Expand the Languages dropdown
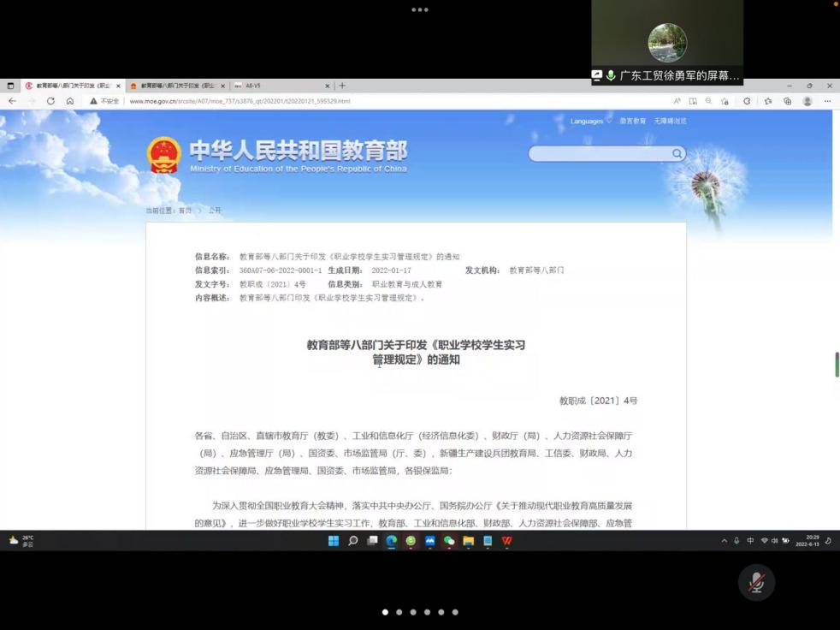This screenshot has height=630, width=840. click(590, 122)
